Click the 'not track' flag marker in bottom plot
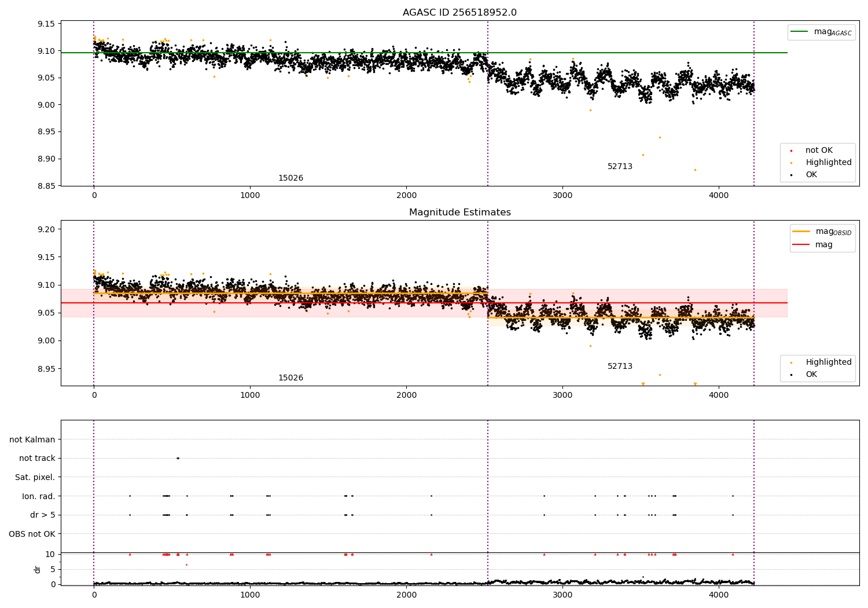 coord(178,458)
